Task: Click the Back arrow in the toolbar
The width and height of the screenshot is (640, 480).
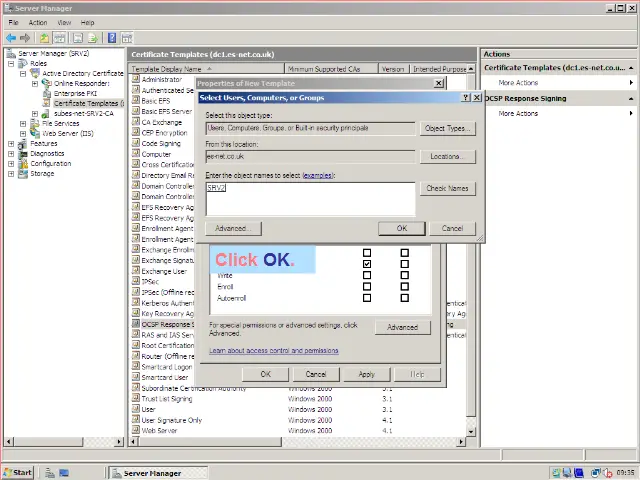Action: [12, 38]
